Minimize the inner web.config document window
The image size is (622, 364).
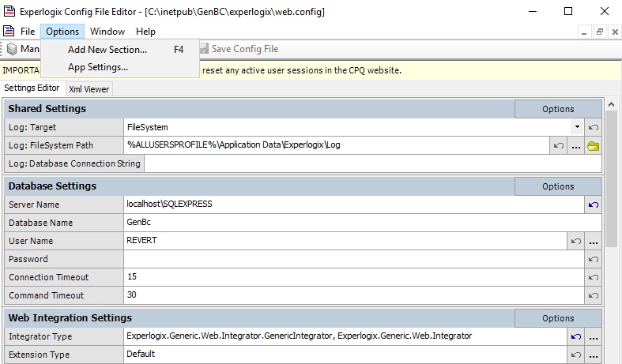coord(584,32)
